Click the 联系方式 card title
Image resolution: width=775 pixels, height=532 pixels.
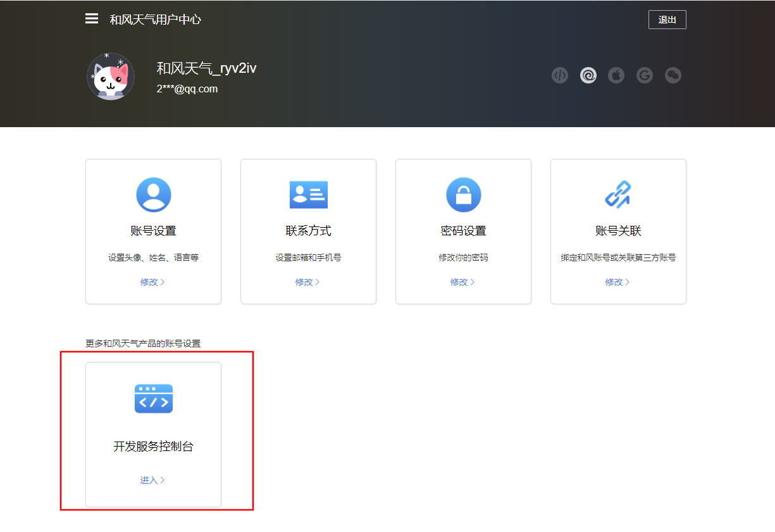(x=309, y=231)
